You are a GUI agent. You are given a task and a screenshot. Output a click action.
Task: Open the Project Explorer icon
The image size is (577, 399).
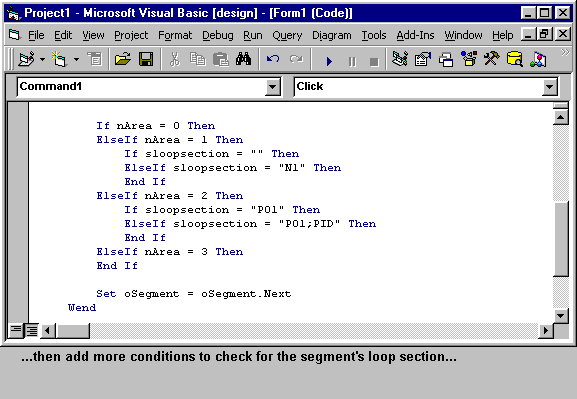click(400, 59)
